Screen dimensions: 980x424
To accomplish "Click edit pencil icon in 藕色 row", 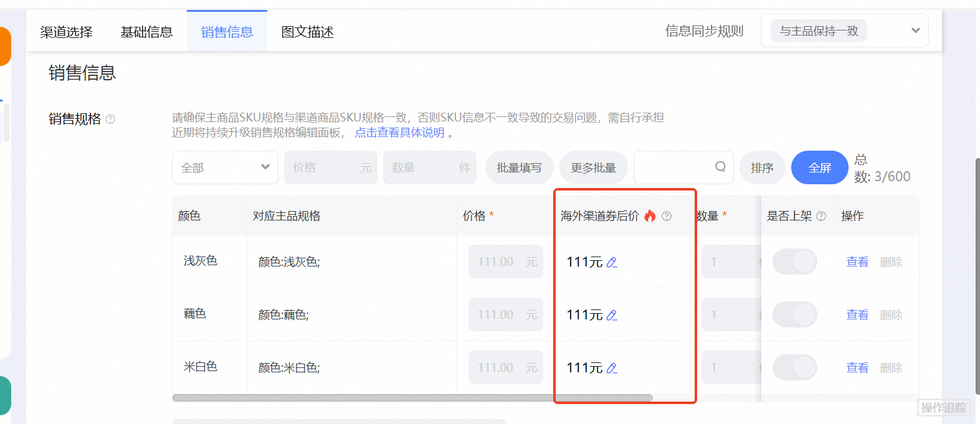I will [612, 316].
